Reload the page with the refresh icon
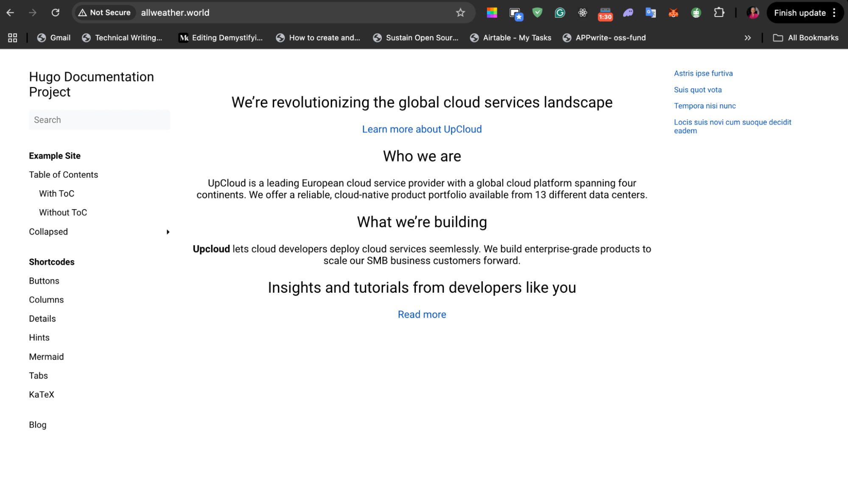Viewport: 848px width, 504px height. click(56, 13)
